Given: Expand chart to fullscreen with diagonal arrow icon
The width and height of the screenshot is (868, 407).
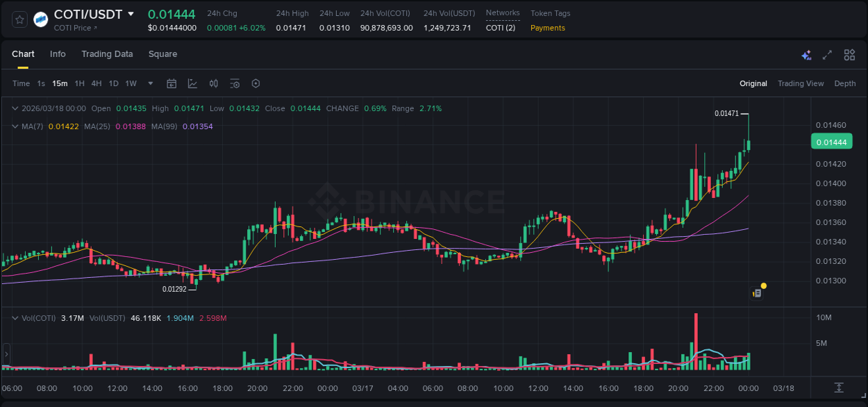Looking at the screenshot, I should (828, 54).
